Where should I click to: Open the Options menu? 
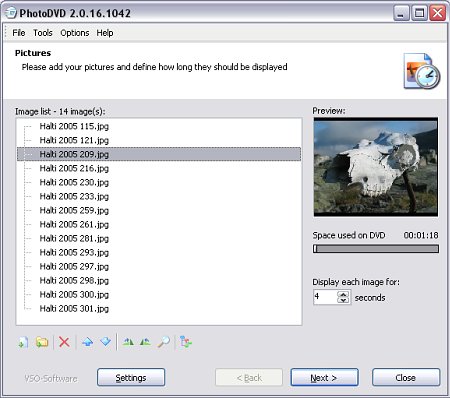pyautogui.click(x=75, y=33)
